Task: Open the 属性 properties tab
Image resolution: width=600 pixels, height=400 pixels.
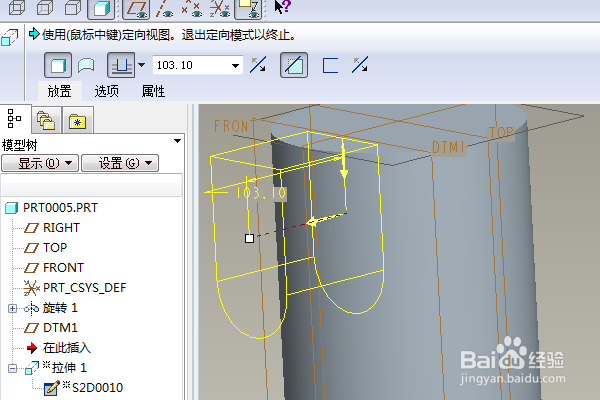Action: (153, 91)
